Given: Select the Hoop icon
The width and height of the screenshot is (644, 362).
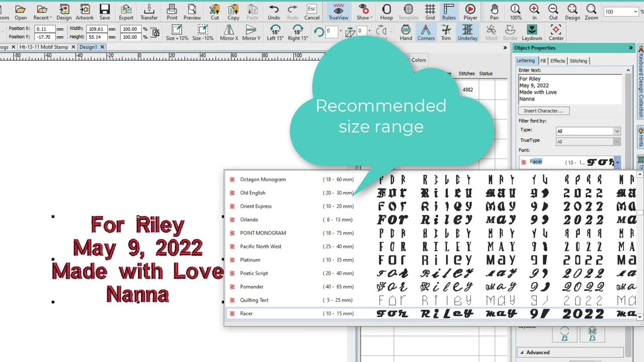Looking at the screenshot, I should 386,12.
